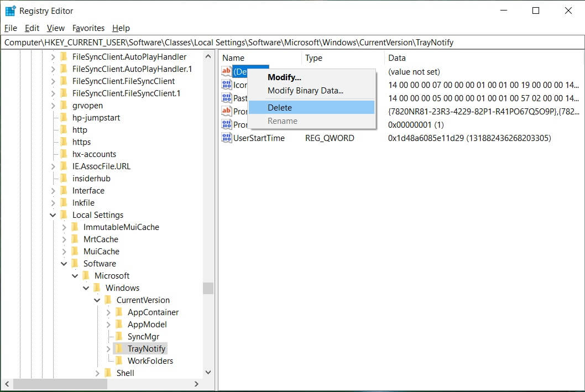Select the ab icon next to the (Default) value

tap(227, 71)
